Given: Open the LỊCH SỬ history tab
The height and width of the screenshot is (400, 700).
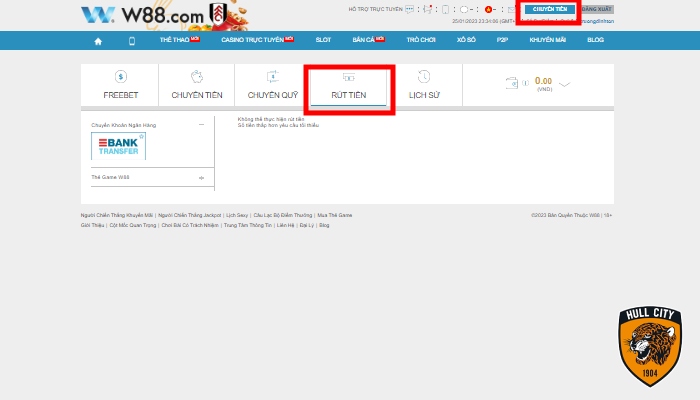Looking at the screenshot, I should click(x=424, y=85).
